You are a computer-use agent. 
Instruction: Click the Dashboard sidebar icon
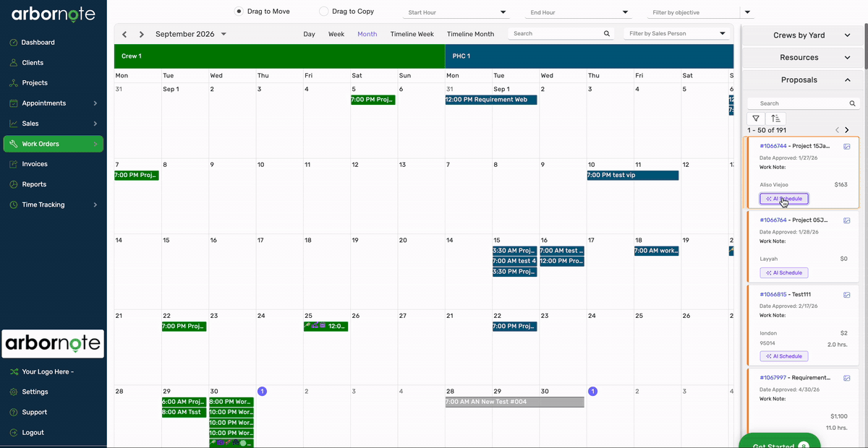click(x=14, y=43)
